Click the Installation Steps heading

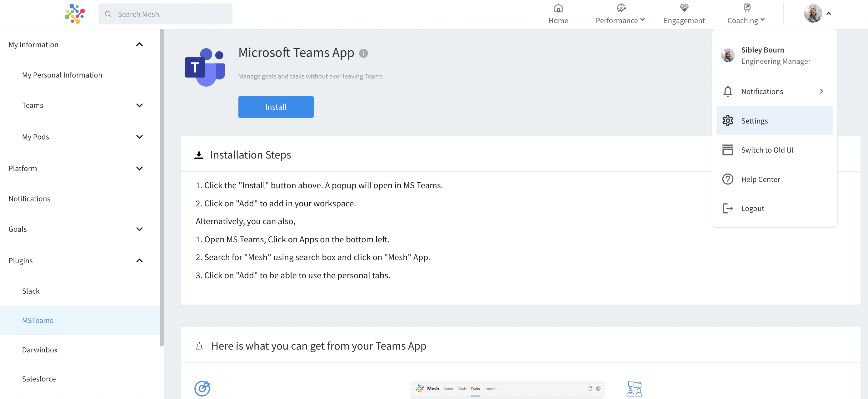pyautogui.click(x=250, y=155)
